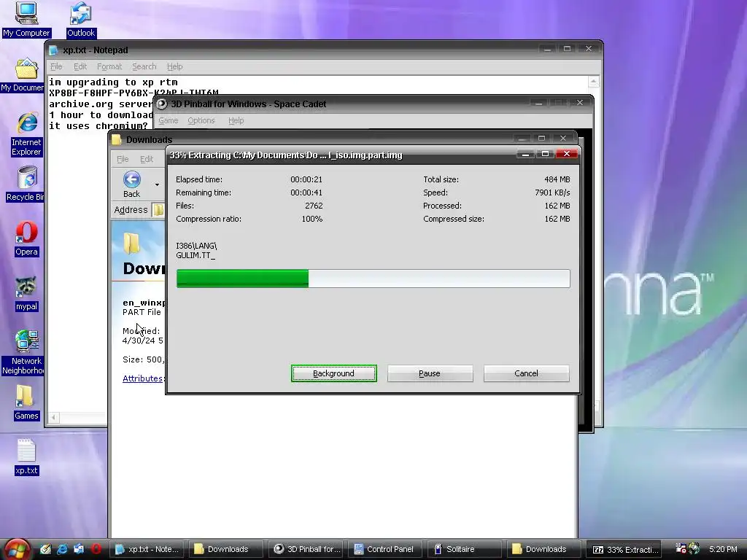Open the Recycle Bin desktop icon
The height and width of the screenshot is (560, 747).
(25, 184)
